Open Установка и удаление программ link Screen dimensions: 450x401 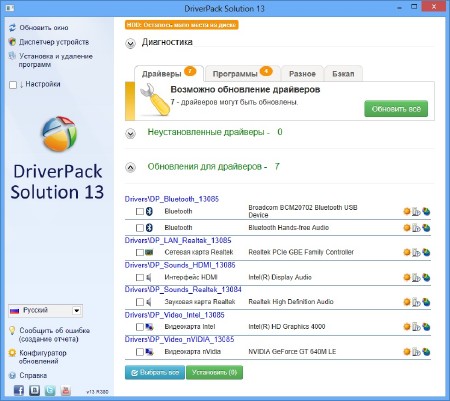(56, 60)
